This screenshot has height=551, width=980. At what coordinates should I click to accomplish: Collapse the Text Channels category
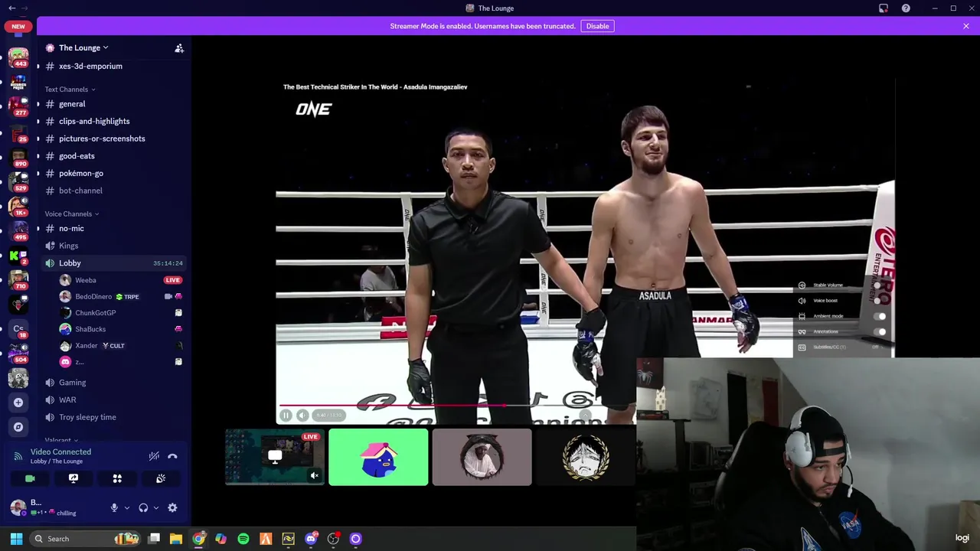click(70, 90)
